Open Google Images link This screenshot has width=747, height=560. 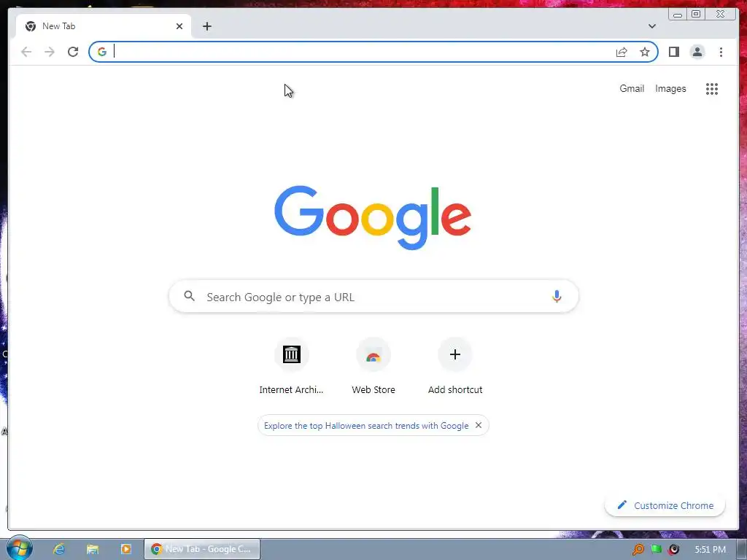(670, 88)
